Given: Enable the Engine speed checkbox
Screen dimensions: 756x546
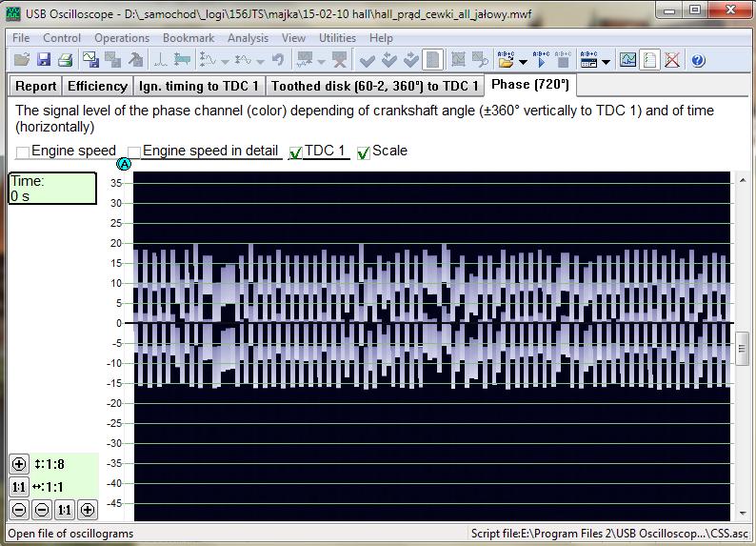Looking at the screenshot, I should 23,152.
